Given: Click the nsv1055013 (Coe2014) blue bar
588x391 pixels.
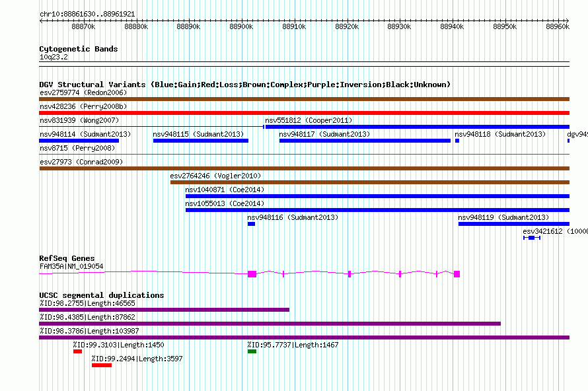Looking at the screenshot, I should (378, 210).
